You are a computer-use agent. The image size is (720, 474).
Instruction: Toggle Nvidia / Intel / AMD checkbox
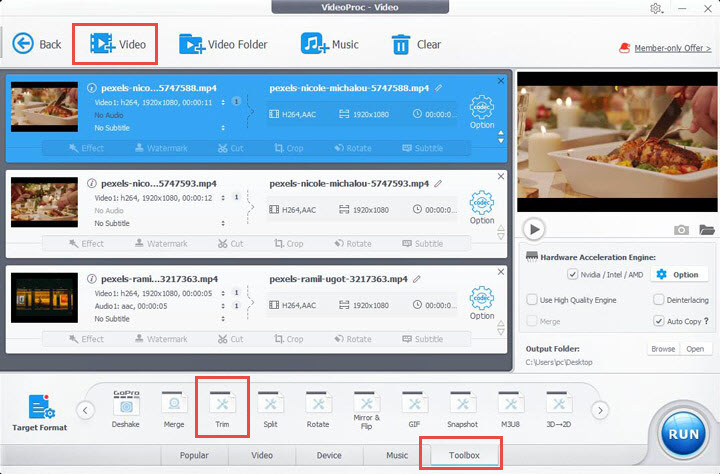(573, 275)
